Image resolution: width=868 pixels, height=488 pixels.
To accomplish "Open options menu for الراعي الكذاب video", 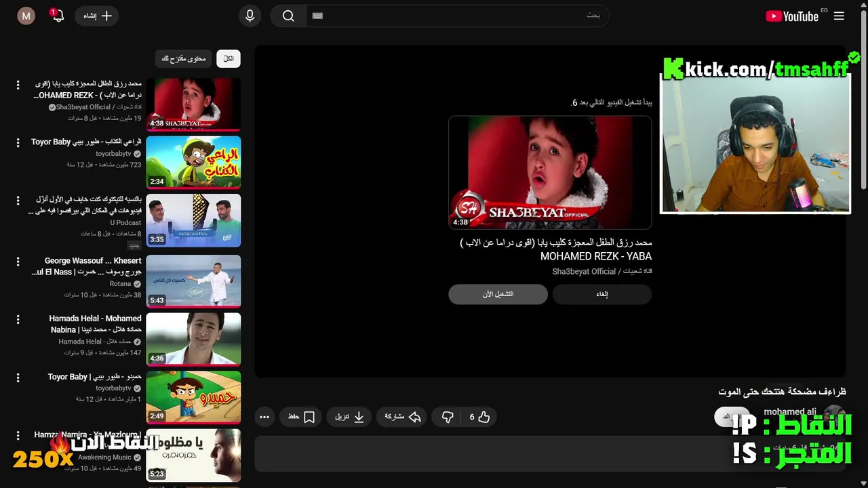I will click(18, 143).
